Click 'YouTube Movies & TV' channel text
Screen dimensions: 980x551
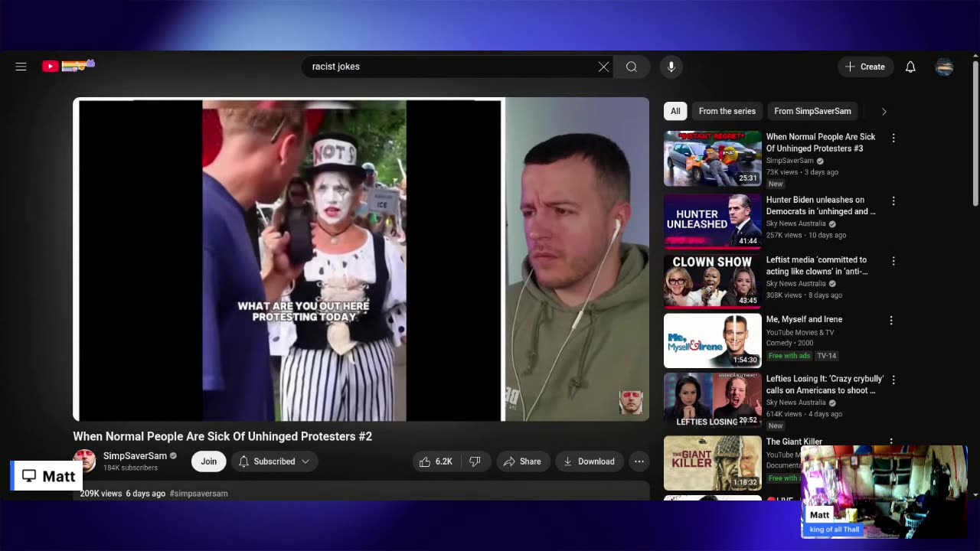tap(800, 332)
